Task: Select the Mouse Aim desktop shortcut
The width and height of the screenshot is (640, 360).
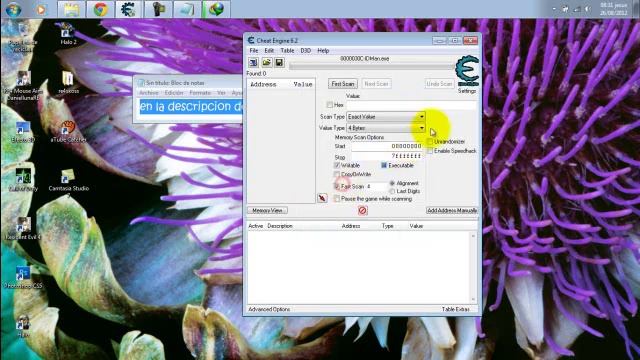Action: 23,87
